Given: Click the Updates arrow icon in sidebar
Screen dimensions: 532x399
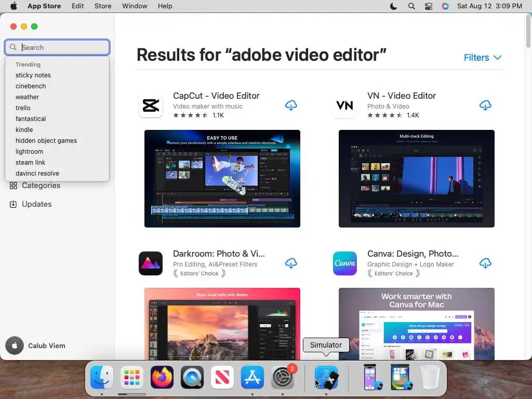Looking at the screenshot, I should coord(13,204).
